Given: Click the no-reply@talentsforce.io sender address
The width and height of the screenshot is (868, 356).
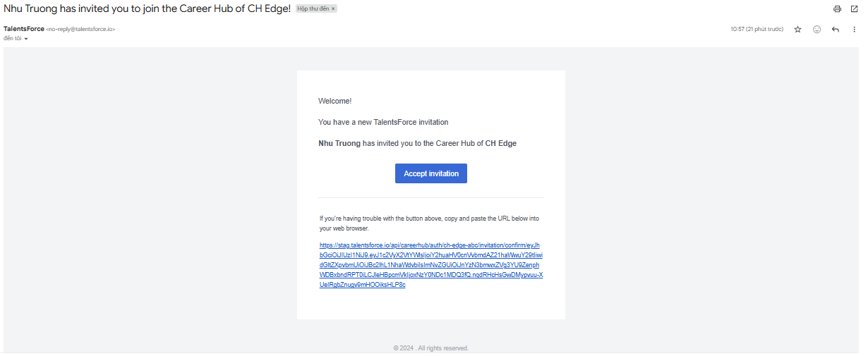Looking at the screenshot, I should [80, 29].
